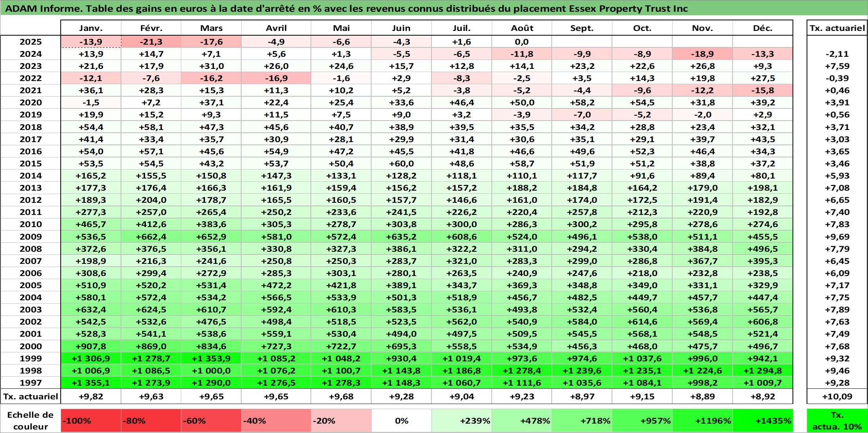This screenshot has width=868, height=433.
Task: Click the +9,82 actuarial rate under Janv.
Action: [x=91, y=396]
